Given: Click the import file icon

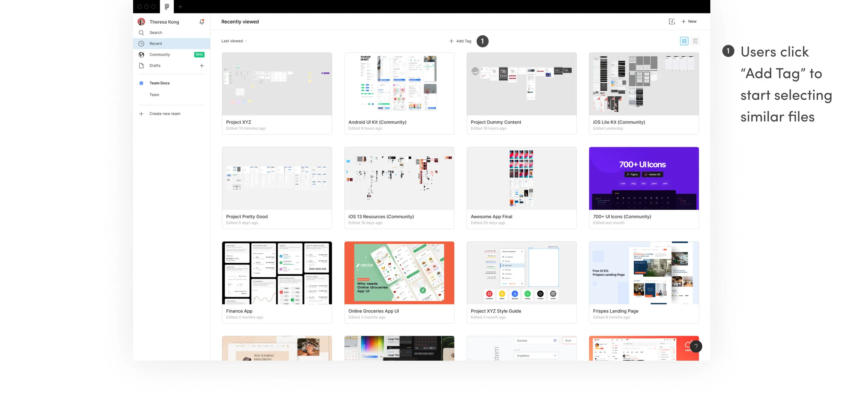Looking at the screenshot, I should click(x=672, y=22).
